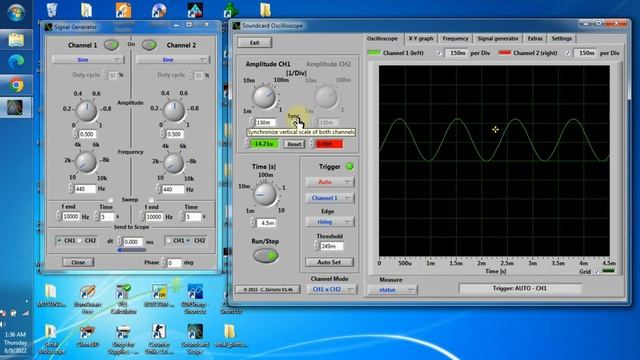Toggle the Channel 1 On switch in the Signal Generator
640x360 pixels.
[111, 45]
